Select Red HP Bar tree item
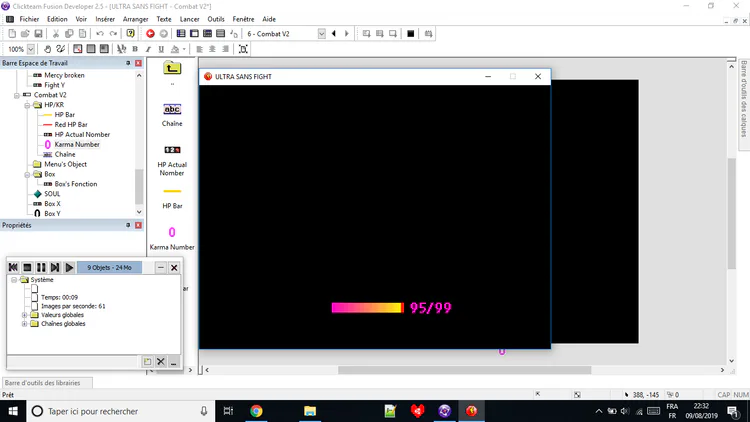Image resolution: width=750 pixels, height=422 pixels. coord(71,124)
